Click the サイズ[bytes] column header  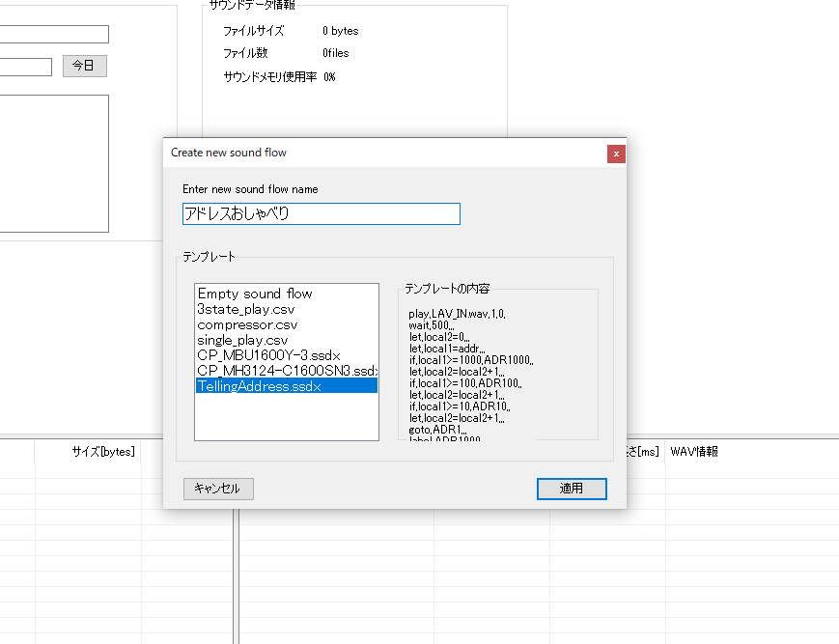tap(102, 451)
